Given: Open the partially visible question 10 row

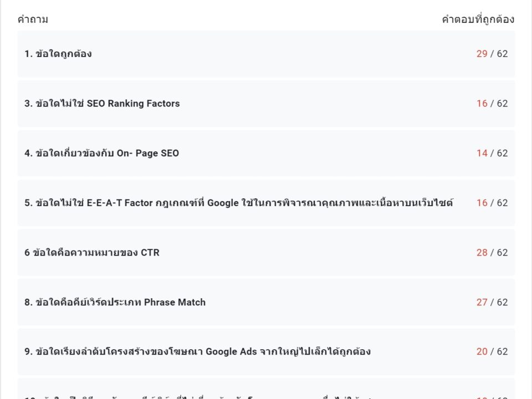Looking at the screenshot, I should click(266, 389).
